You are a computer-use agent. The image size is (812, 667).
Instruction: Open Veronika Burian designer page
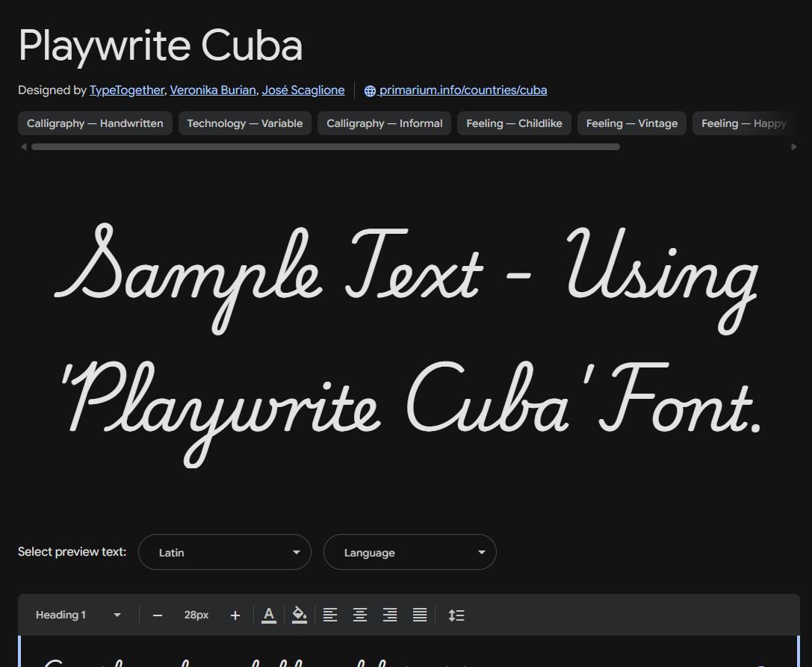click(213, 90)
